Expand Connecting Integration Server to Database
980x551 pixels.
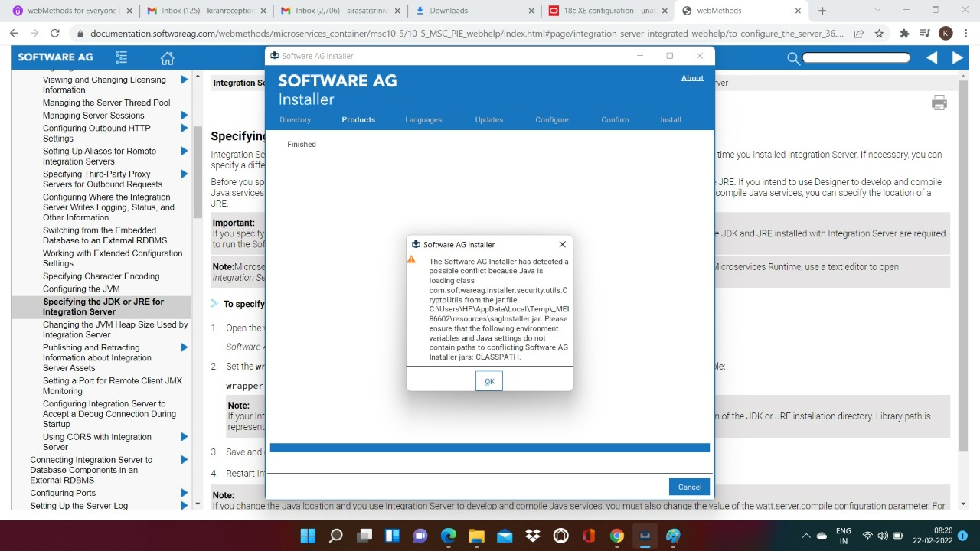(x=184, y=460)
